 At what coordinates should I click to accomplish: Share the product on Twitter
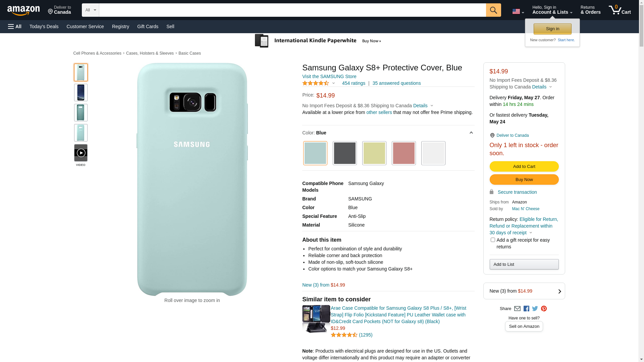(535, 309)
